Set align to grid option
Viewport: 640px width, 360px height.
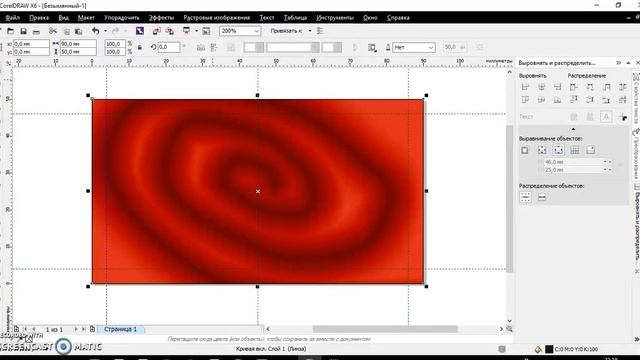pyautogui.click(x=575, y=150)
